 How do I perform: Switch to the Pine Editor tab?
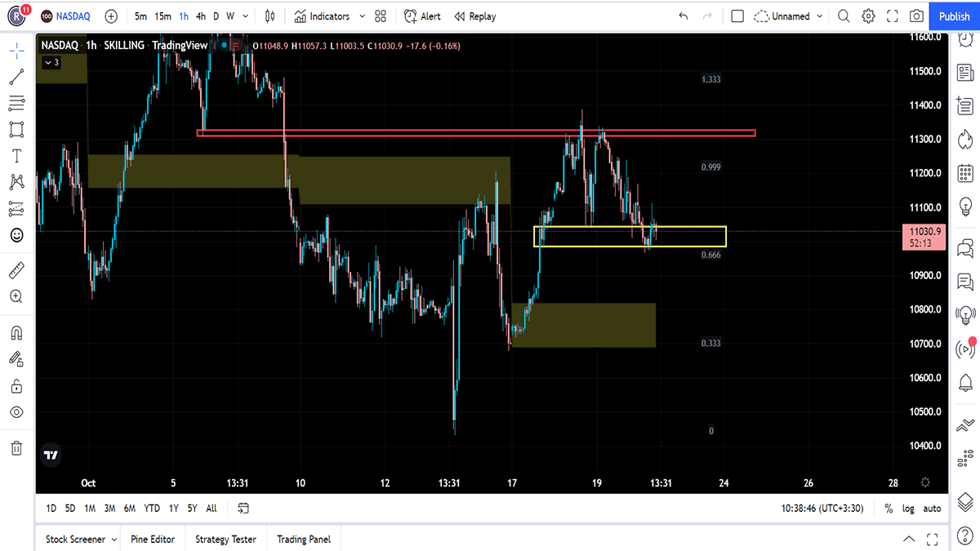pos(152,540)
